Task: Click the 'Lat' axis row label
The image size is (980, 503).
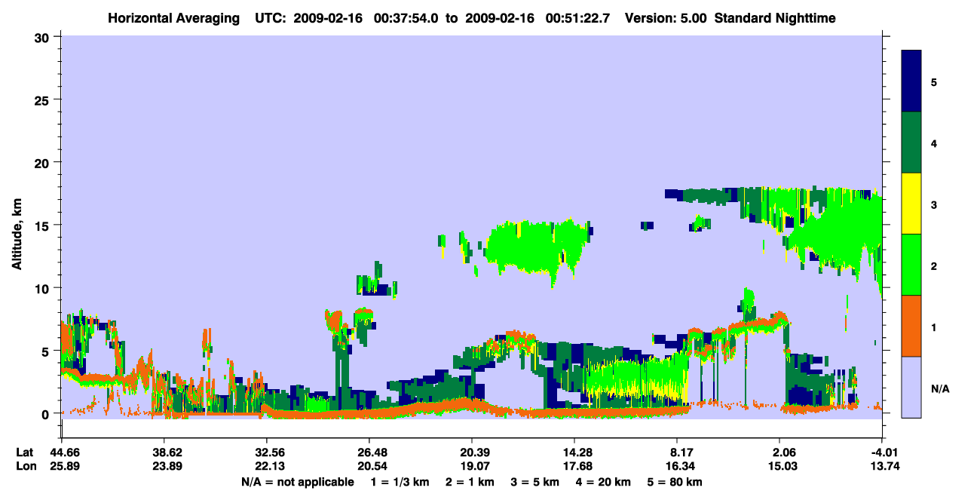Action: [24, 452]
